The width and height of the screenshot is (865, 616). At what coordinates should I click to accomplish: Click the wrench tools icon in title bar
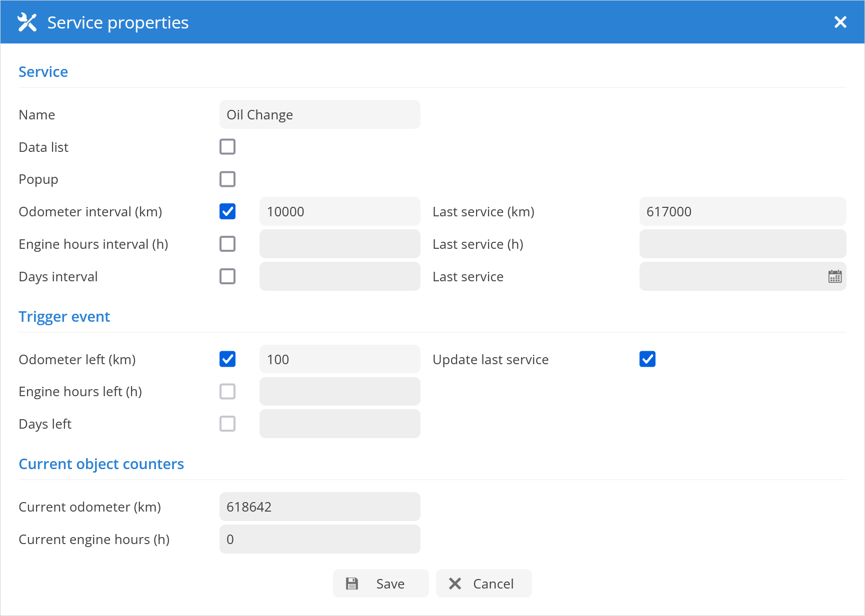(27, 22)
